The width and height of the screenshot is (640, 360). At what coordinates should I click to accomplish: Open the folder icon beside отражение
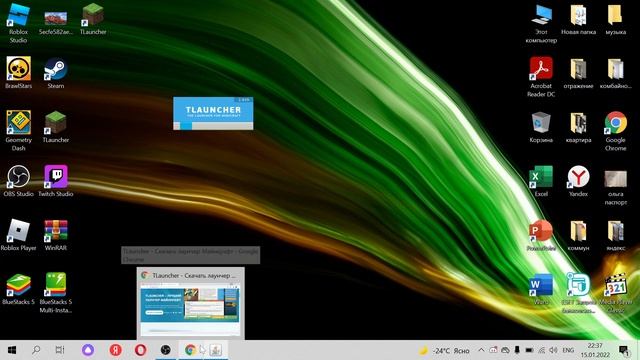tap(616, 73)
